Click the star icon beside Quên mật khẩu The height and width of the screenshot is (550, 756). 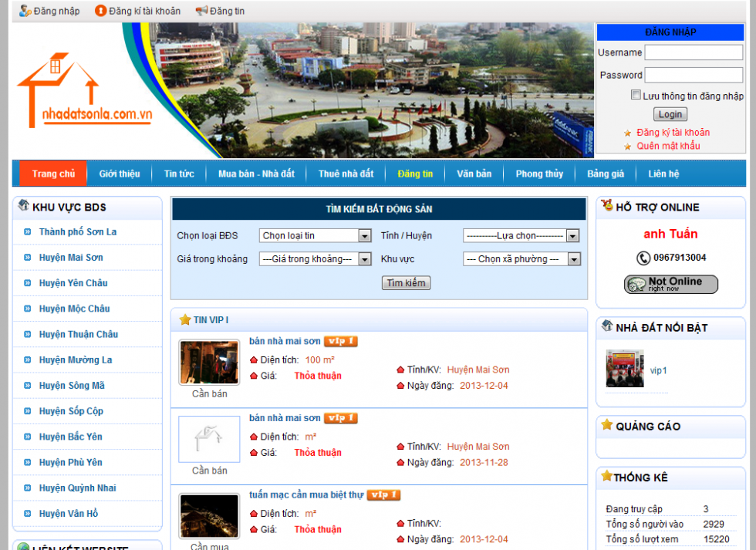627,147
